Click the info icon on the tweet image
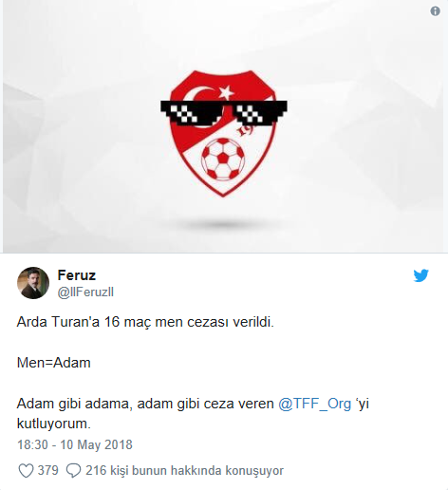The image size is (448, 490). tap(435, 11)
